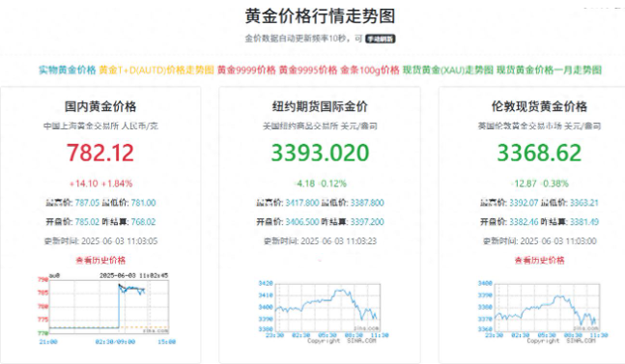Go to 黄金9999价格 link

246,70
